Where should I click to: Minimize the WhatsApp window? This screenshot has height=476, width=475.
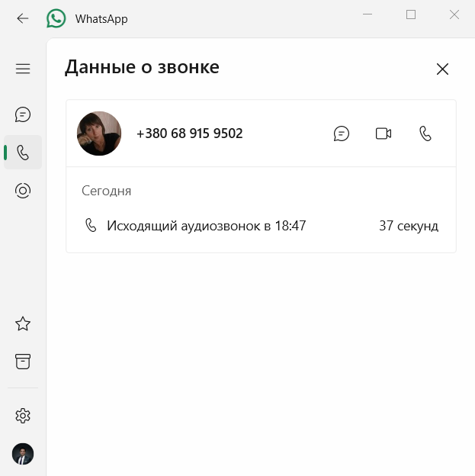pyautogui.click(x=367, y=14)
